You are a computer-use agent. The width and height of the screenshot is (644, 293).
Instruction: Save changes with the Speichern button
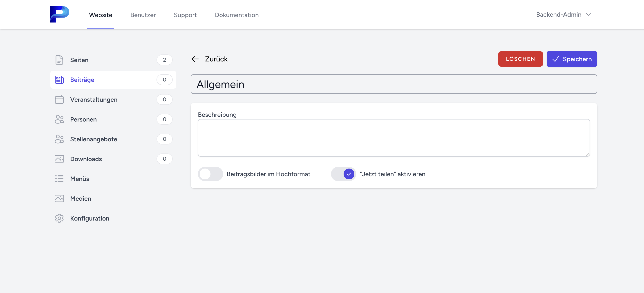click(x=572, y=59)
